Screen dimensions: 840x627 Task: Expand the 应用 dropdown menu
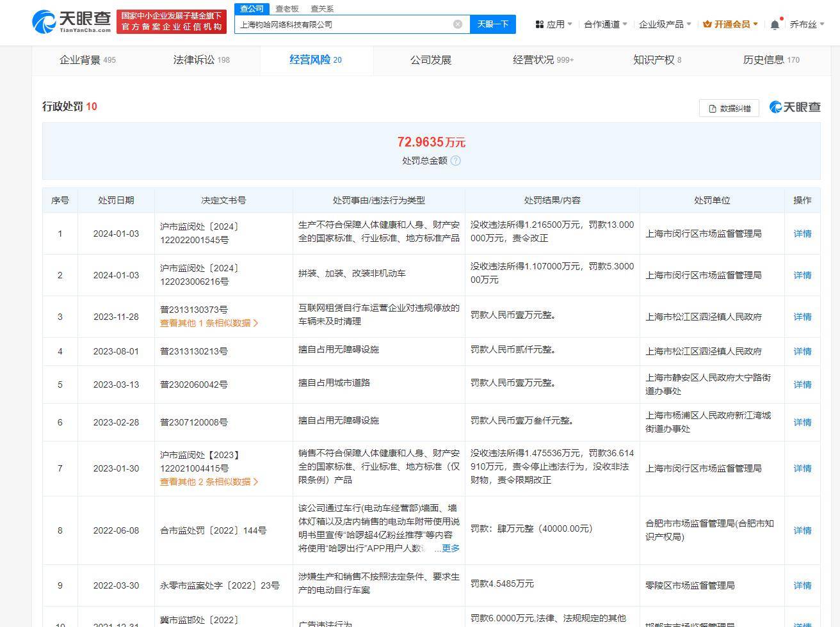click(554, 24)
